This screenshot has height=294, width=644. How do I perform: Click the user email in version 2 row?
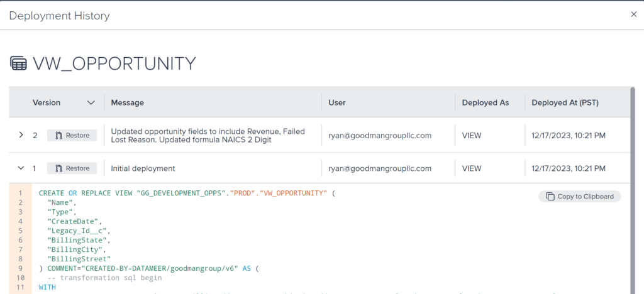click(380, 135)
